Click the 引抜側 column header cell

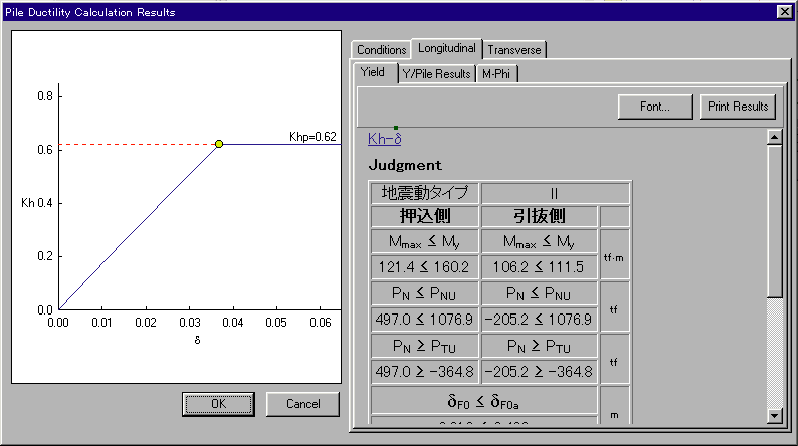(x=539, y=216)
